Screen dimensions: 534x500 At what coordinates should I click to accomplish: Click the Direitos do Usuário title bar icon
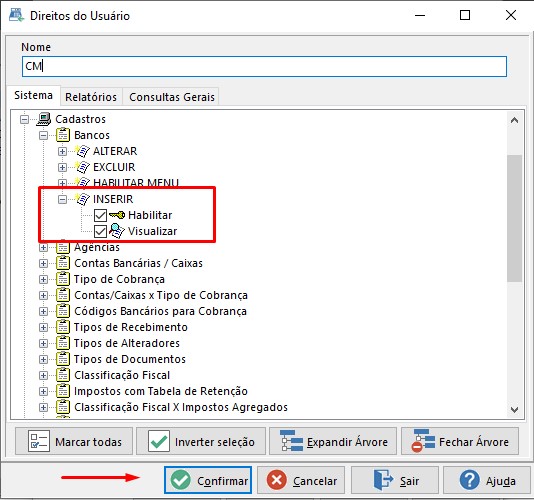[x=16, y=15]
